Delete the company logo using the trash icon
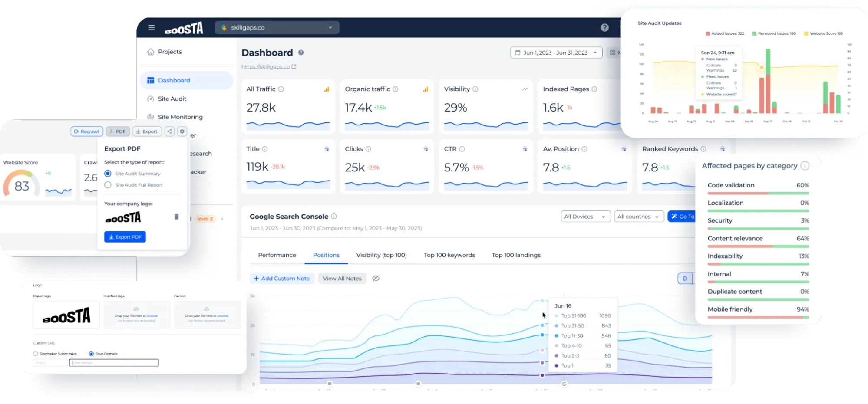The height and width of the screenshot is (404, 868). click(176, 217)
